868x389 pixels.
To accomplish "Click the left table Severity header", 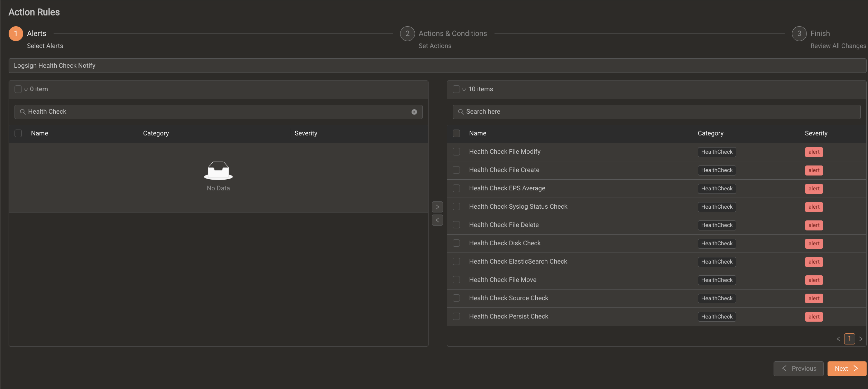I will coord(306,133).
